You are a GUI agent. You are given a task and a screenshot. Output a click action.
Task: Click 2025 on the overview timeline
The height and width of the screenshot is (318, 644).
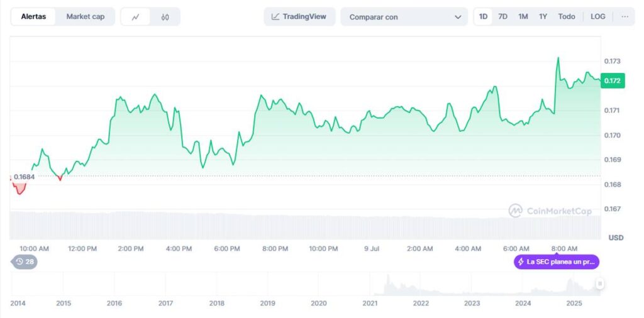574,304
